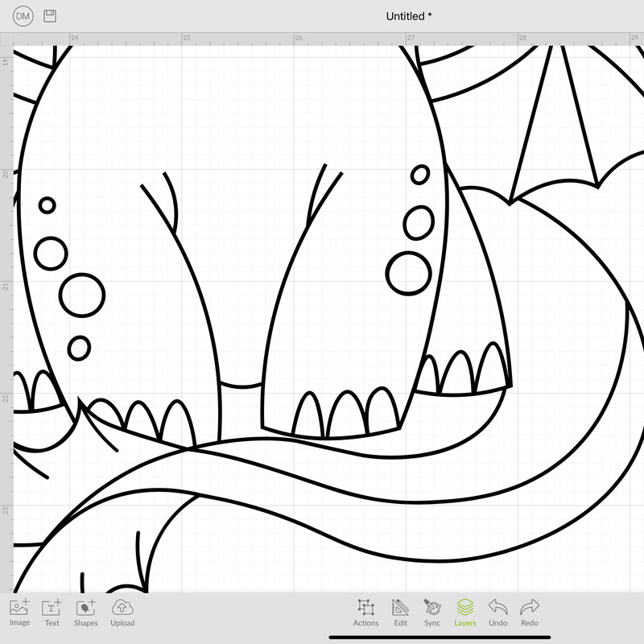
Task: Open the Image insert tool
Action: tap(19, 613)
